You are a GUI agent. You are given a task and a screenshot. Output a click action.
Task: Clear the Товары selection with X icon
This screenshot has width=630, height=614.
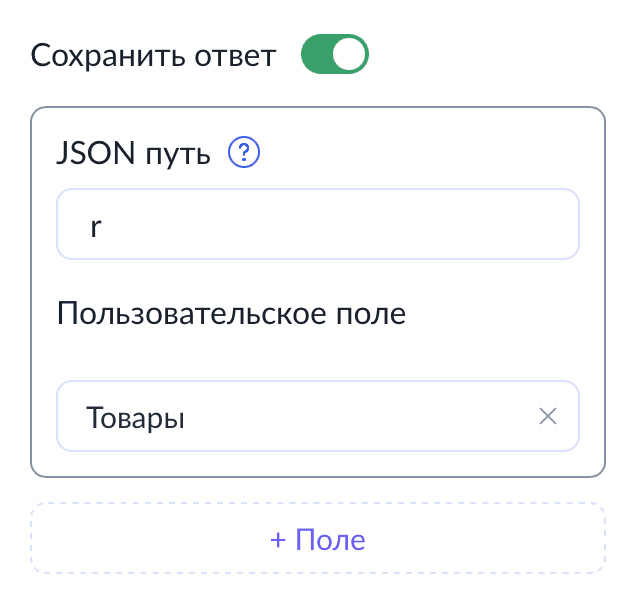(548, 416)
